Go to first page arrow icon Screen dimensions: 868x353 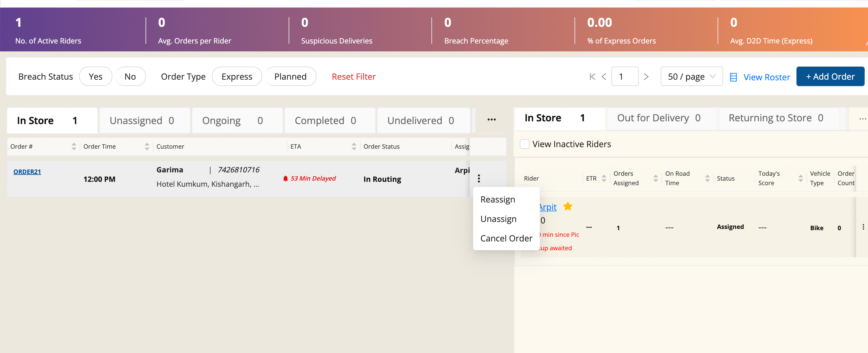(x=592, y=77)
